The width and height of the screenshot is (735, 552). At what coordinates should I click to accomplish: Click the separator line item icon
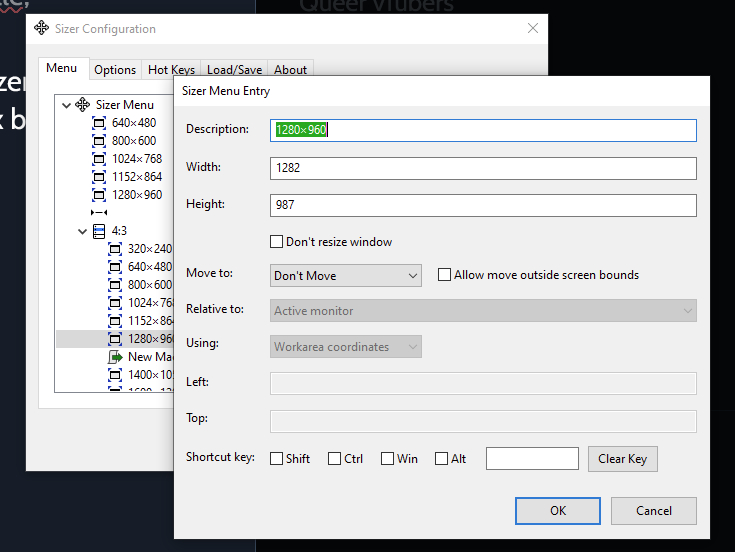99,213
